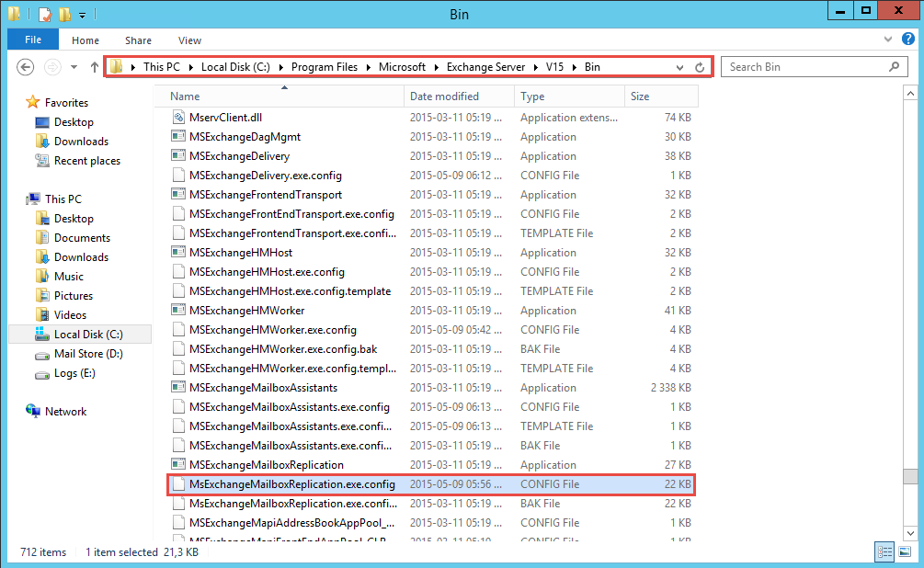Open the Share ribbon tab

point(138,40)
